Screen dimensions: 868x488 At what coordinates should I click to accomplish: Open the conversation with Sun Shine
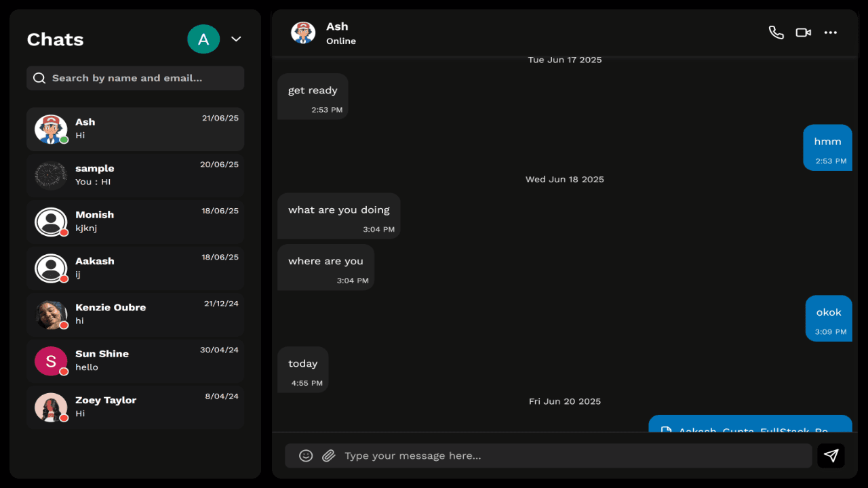tap(135, 361)
